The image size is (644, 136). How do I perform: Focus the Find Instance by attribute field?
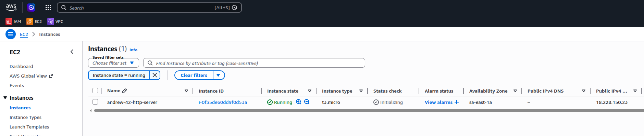tap(254, 63)
